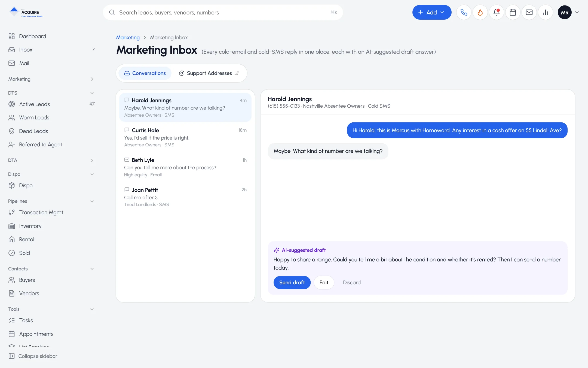Send the AI-suggested draft
Image resolution: width=588 pixels, height=368 pixels.
[292, 282]
